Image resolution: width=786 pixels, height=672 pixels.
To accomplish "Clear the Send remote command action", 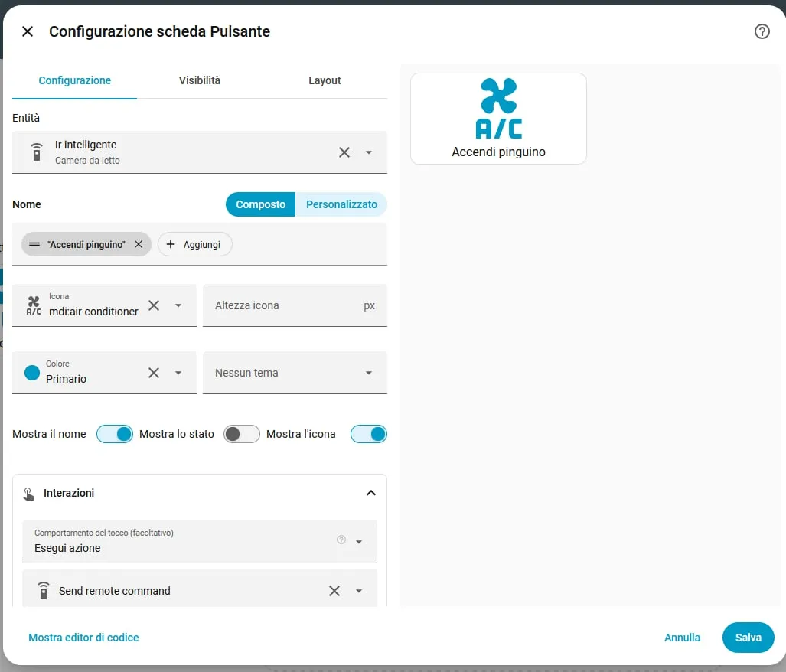I will click(x=334, y=591).
